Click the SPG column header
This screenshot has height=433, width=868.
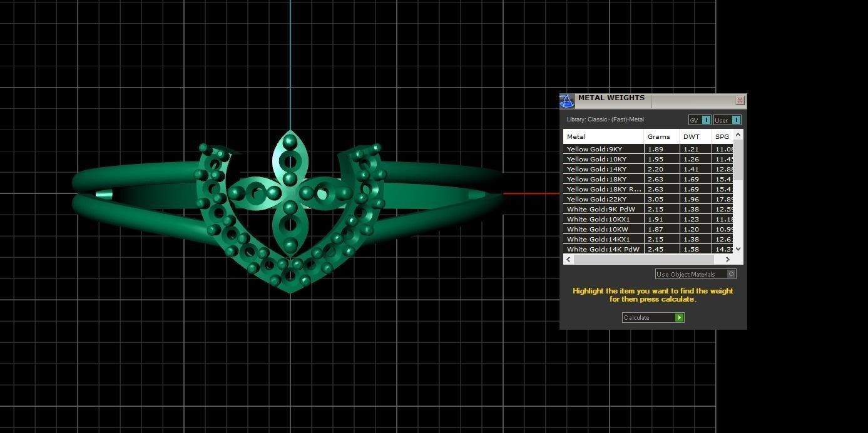722,136
